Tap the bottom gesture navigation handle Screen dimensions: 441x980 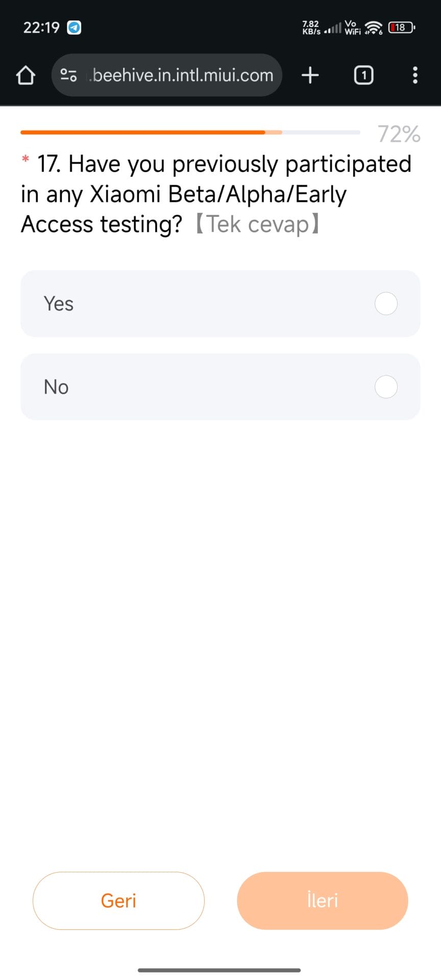[x=219, y=970]
